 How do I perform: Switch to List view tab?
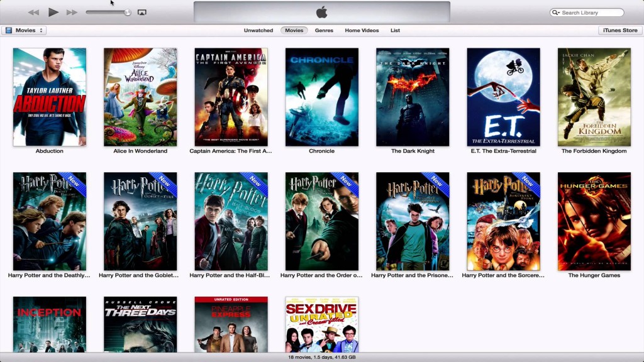coord(395,30)
